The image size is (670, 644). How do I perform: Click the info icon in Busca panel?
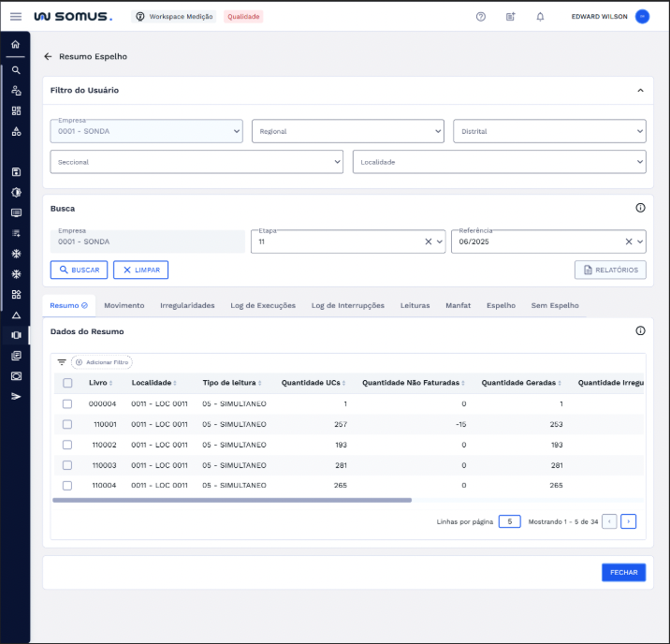point(640,208)
